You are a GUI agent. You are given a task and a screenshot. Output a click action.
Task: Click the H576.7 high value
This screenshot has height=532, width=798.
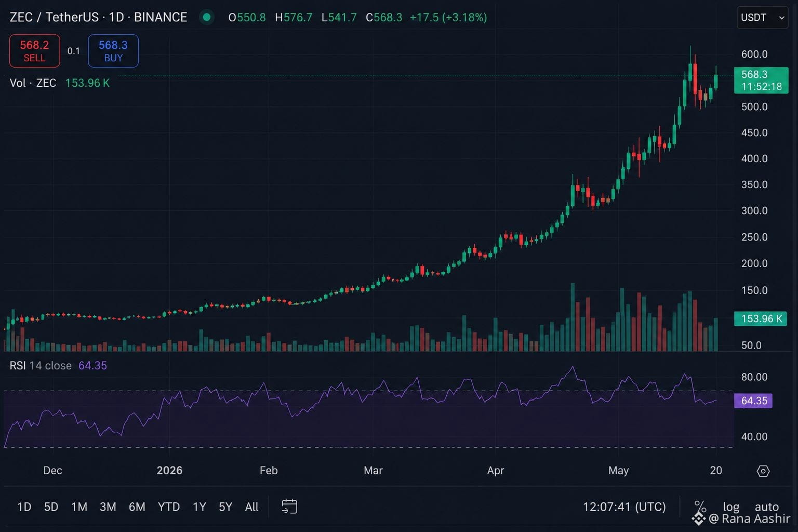[294, 17]
